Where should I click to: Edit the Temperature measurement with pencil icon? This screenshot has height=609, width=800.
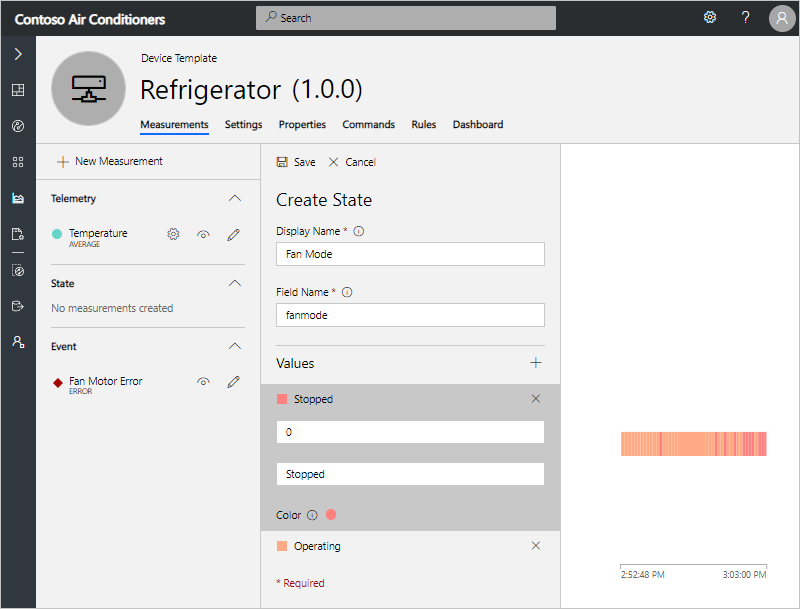click(x=233, y=234)
